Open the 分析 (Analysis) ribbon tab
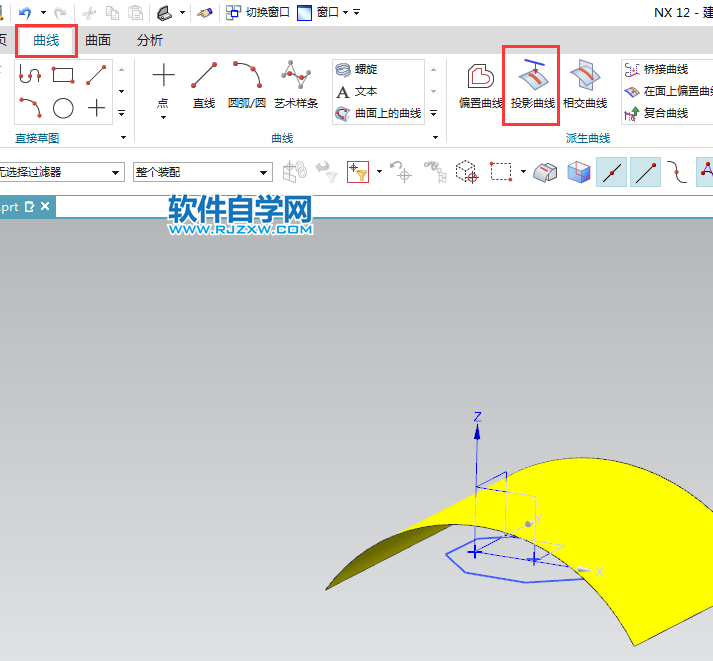 (150, 40)
